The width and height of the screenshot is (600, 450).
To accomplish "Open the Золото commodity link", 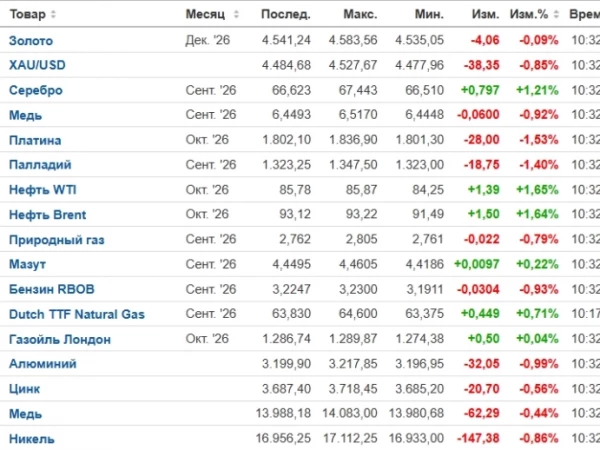I will 31,41.
